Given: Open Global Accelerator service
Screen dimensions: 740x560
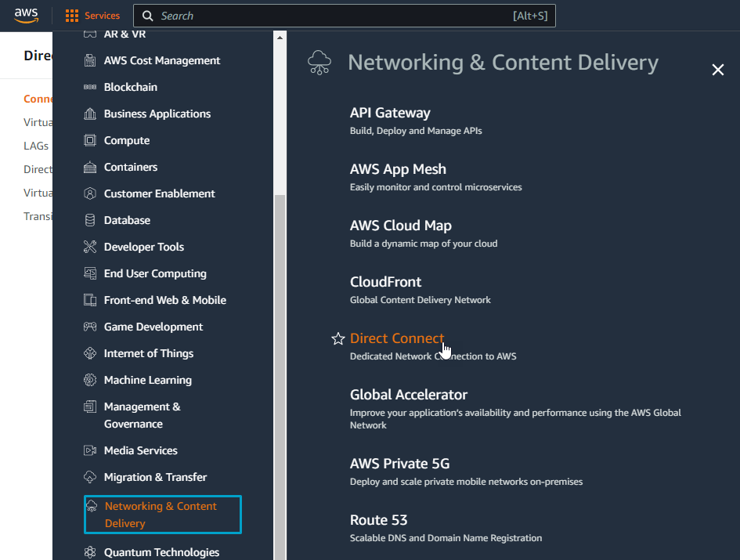Looking at the screenshot, I should pos(409,394).
